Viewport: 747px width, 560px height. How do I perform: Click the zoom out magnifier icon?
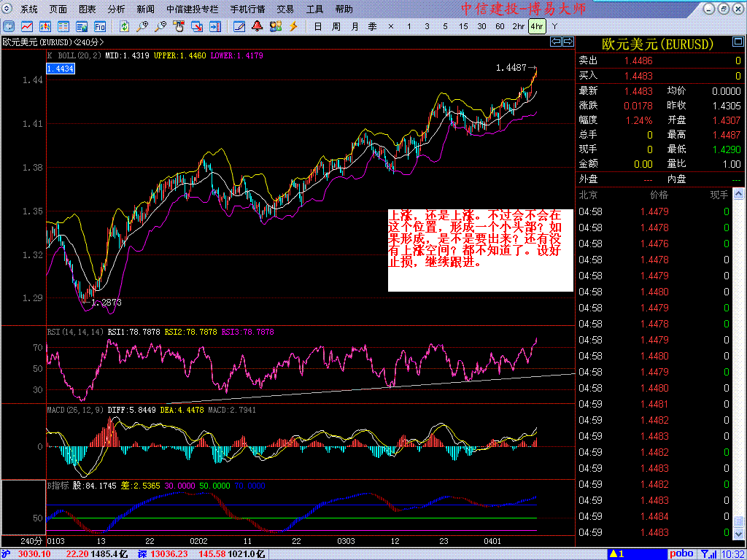coord(160,26)
